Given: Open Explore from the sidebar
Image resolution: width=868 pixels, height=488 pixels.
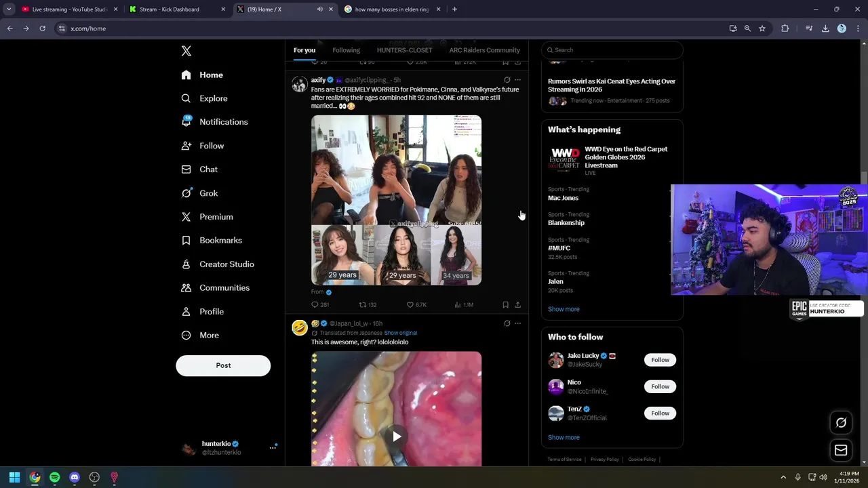Looking at the screenshot, I should point(204,98).
